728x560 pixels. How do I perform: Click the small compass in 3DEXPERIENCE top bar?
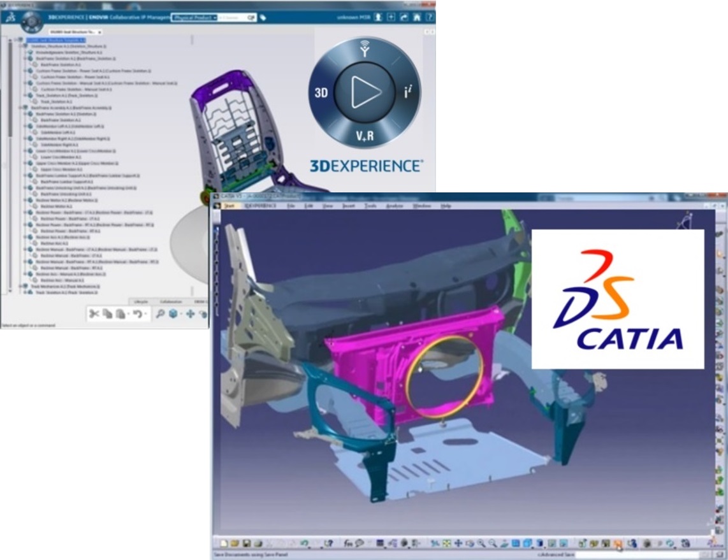coord(32,21)
